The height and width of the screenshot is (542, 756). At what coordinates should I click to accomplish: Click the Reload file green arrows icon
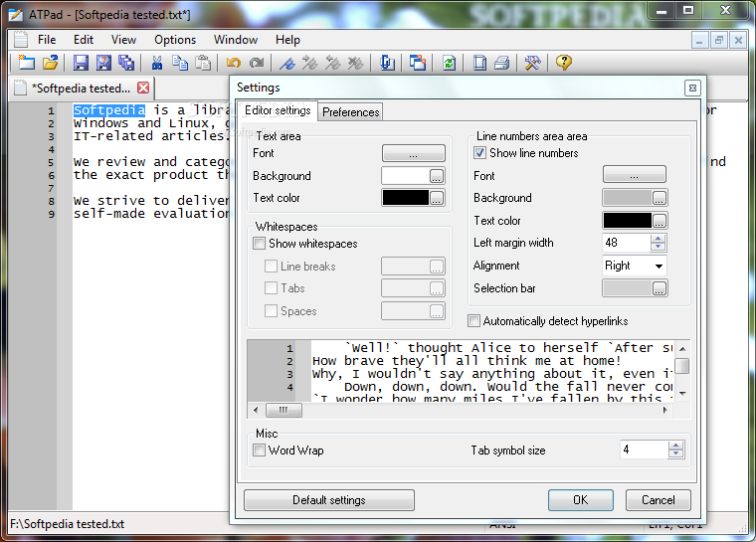(x=449, y=63)
